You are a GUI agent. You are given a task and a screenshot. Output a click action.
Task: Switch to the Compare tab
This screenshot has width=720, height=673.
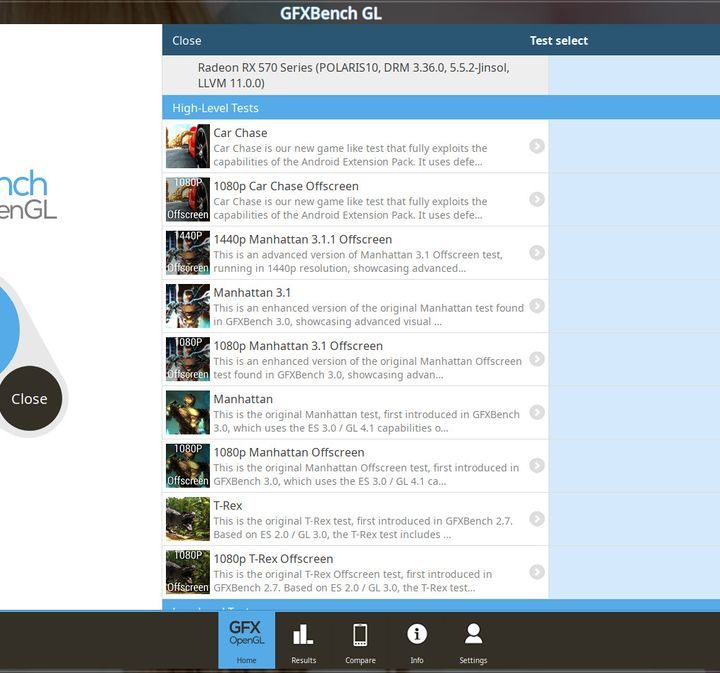(x=360, y=640)
